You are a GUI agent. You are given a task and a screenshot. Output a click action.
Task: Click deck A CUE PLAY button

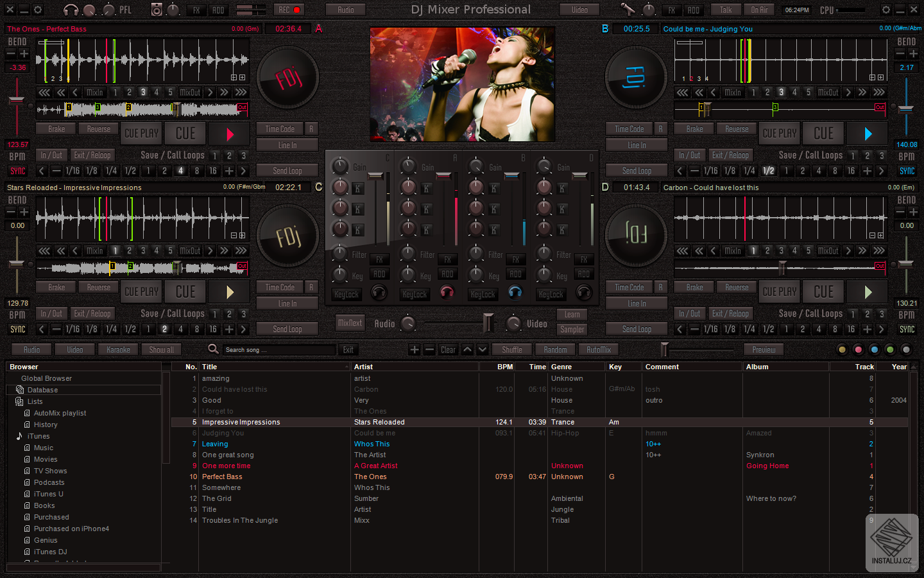[x=141, y=134]
